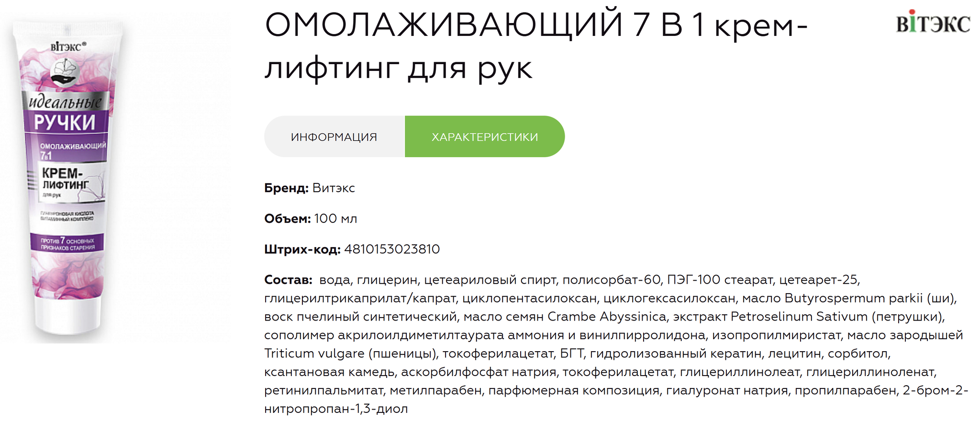Click the purple РУЧКИ label on the tube
This screenshot has height=423, width=980.
[65, 123]
